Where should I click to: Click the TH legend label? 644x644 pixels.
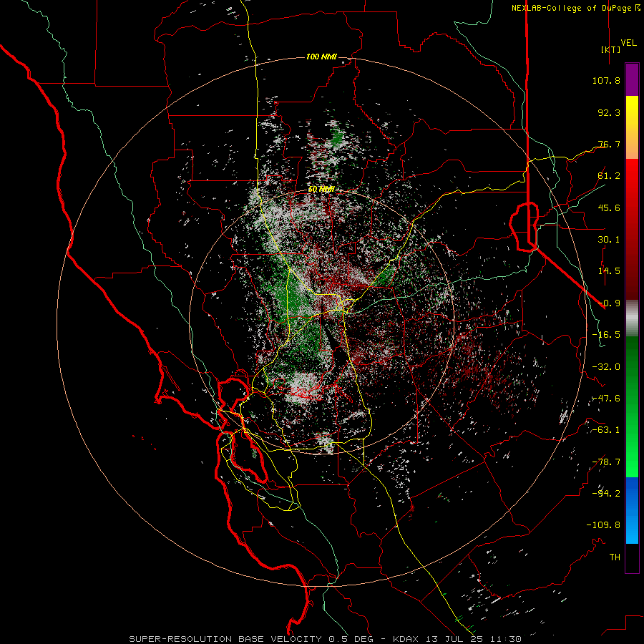pyautogui.click(x=615, y=557)
